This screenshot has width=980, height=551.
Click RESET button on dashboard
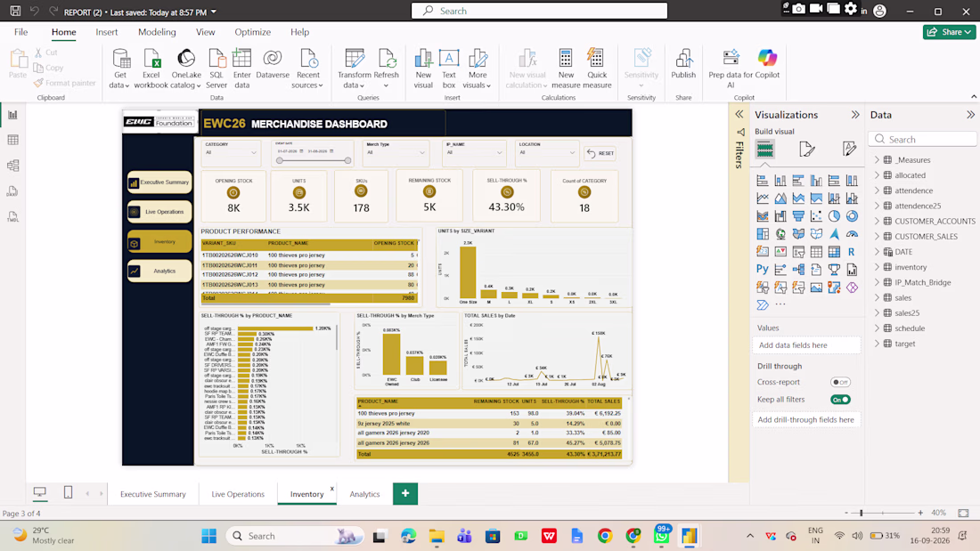click(600, 153)
